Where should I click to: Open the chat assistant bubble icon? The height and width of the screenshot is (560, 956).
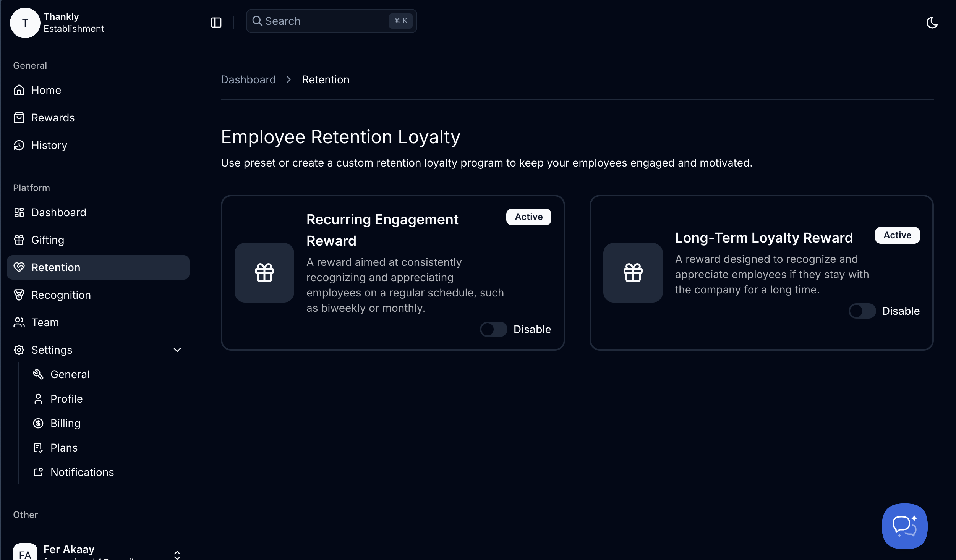tap(904, 526)
